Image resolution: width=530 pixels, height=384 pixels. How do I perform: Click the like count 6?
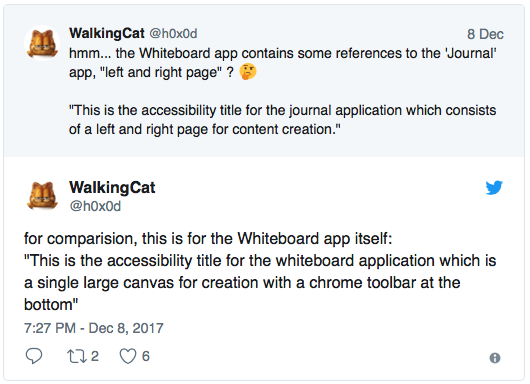click(x=146, y=356)
